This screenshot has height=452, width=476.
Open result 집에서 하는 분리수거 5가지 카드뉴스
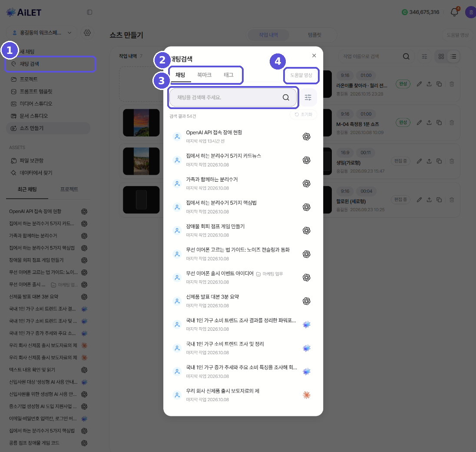coord(243,160)
